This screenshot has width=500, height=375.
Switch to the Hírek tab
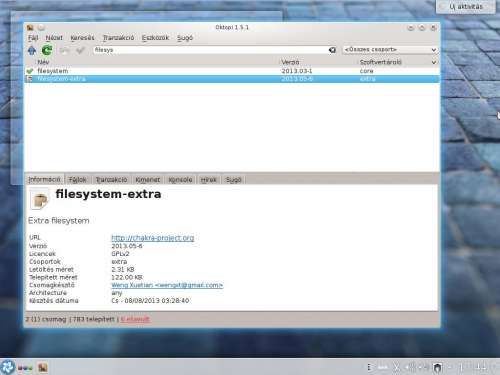tap(209, 180)
